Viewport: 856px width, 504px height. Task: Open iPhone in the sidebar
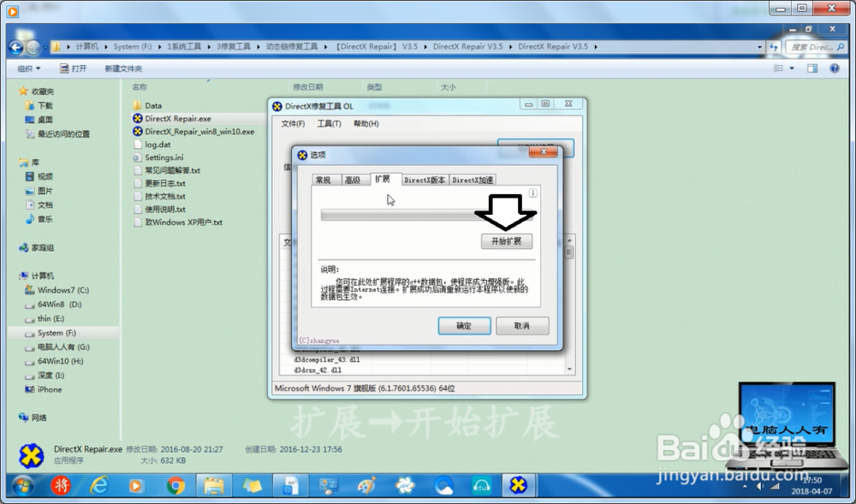pyautogui.click(x=43, y=389)
